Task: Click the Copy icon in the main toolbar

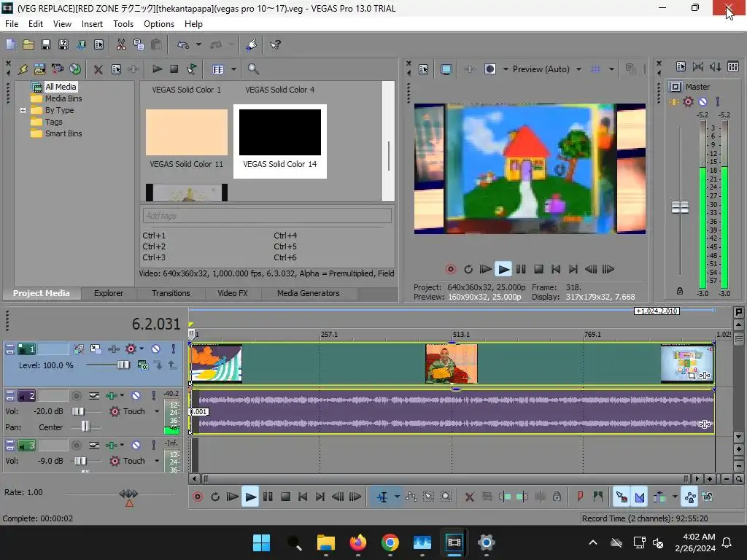Action: pos(139,44)
